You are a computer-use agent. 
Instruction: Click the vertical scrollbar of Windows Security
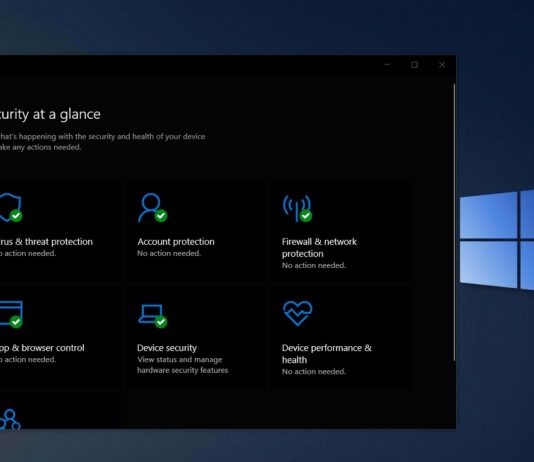(454, 222)
